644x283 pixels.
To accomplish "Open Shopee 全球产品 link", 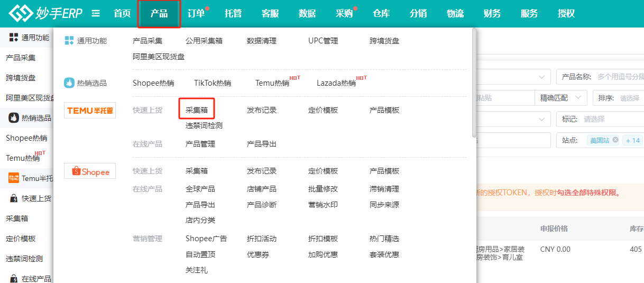I will tap(200, 189).
